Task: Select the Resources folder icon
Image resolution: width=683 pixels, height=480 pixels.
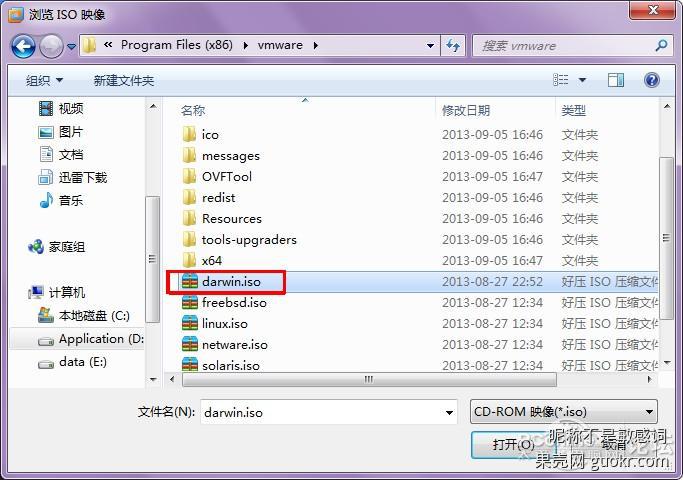Action: [x=189, y=218]
